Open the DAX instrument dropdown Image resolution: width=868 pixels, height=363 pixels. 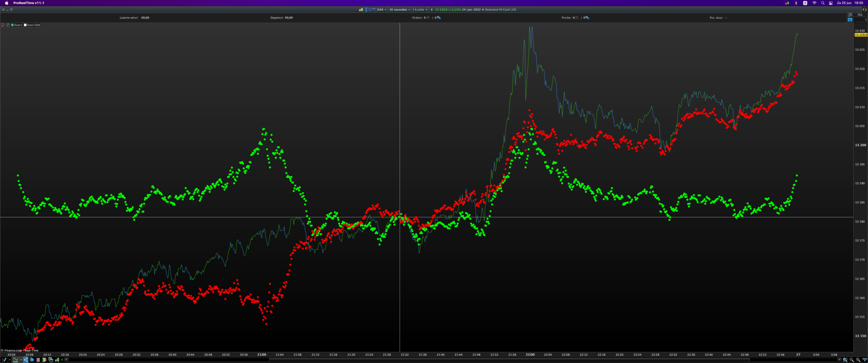(x=382, y=10)
